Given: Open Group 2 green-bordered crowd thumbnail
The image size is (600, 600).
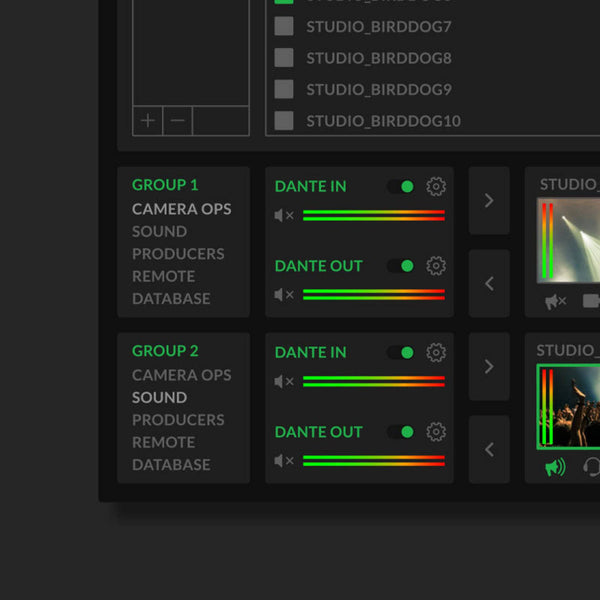Looking at the screenshot, I should [x=569, y=407].
